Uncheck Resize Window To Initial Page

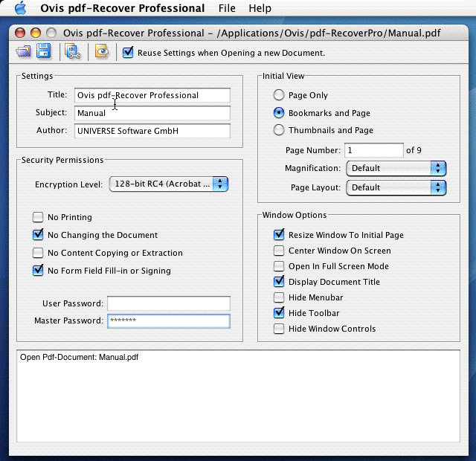tap(279, 235)
